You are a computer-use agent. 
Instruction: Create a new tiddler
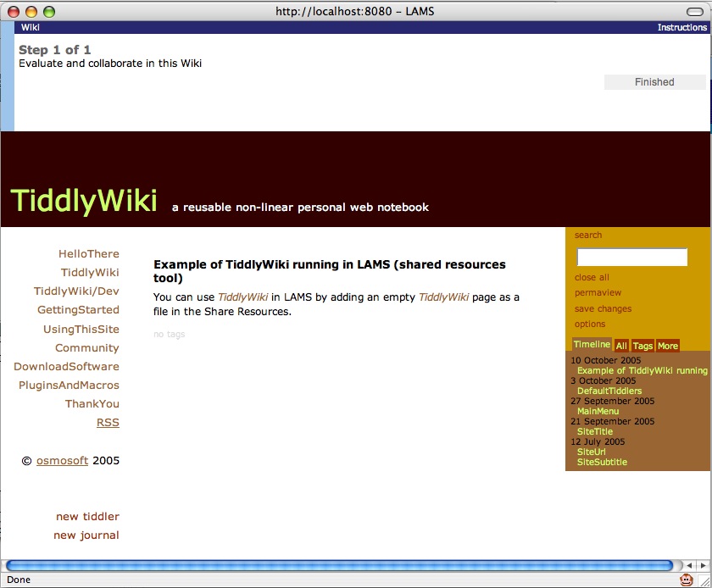pyautogui.click(x=87, y=517)
